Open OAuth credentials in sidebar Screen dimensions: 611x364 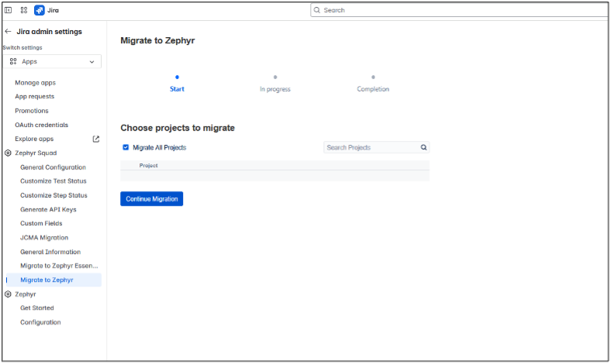point(41,125)
